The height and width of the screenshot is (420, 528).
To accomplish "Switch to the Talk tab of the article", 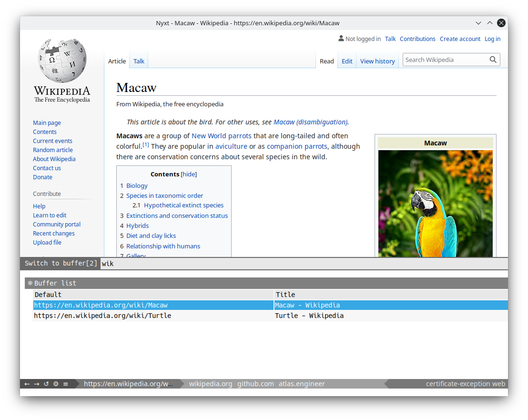I will pos(139,61).
